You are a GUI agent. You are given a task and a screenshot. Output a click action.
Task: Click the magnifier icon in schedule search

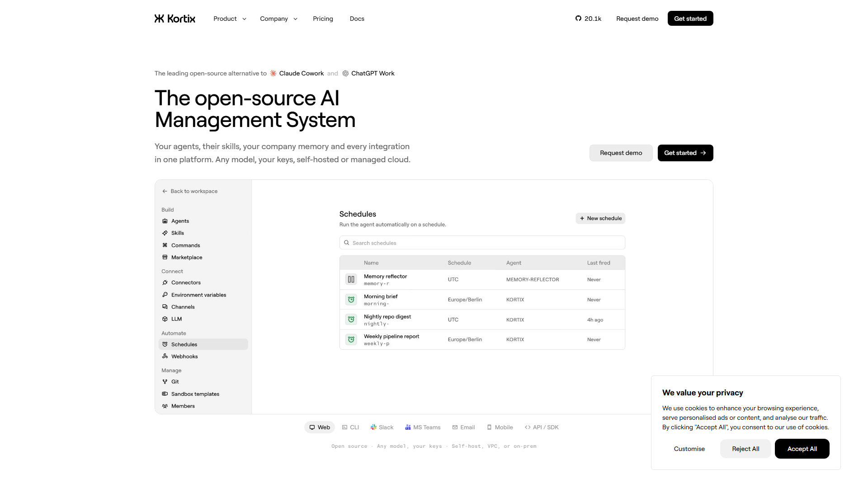pyautogui.click(x=347, y=243)
